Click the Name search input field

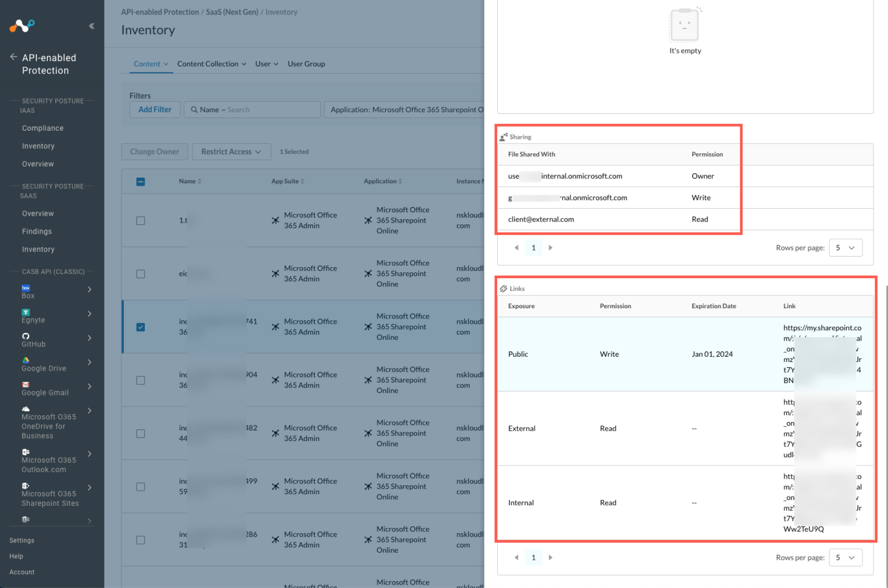(252, 109)
